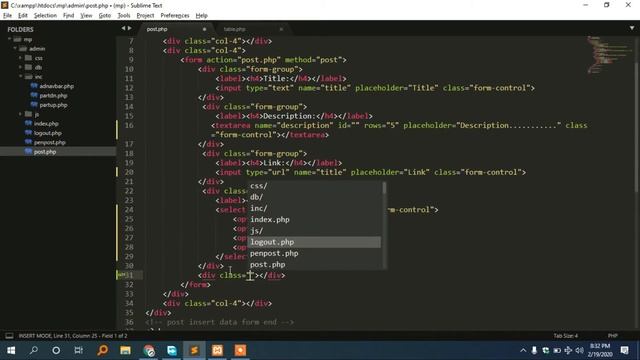Expand the css folder
Viewport: 640px width, 360px height.
coord(20,58)
